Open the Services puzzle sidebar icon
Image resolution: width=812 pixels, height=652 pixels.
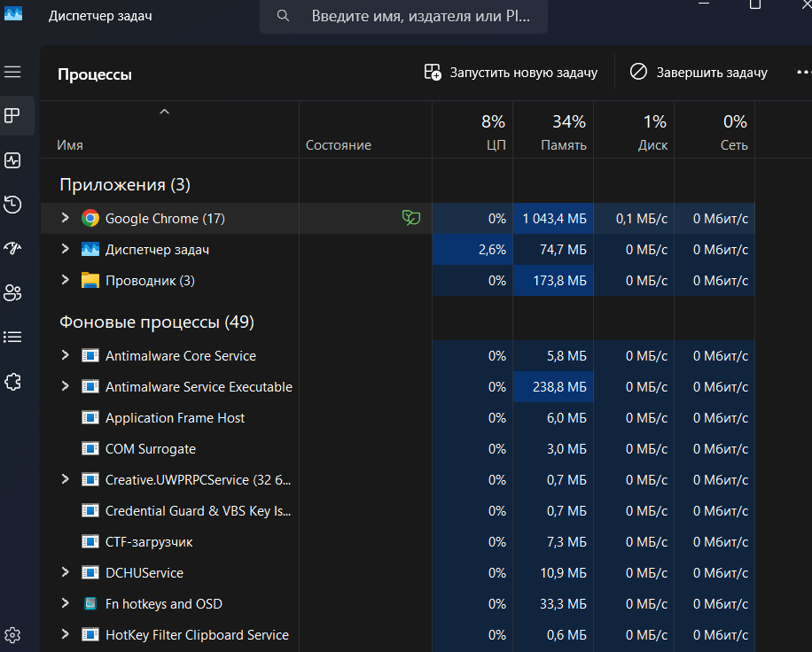coord(12,383)
